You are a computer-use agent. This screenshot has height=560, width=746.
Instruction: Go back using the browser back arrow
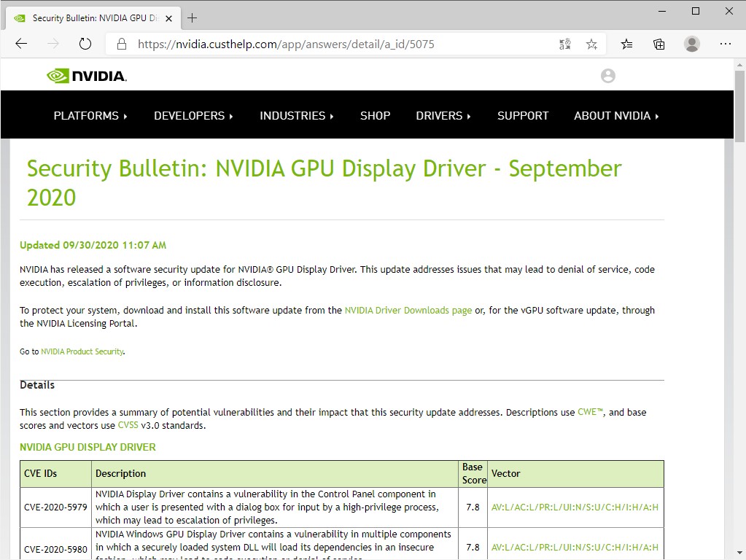(21, 44)
